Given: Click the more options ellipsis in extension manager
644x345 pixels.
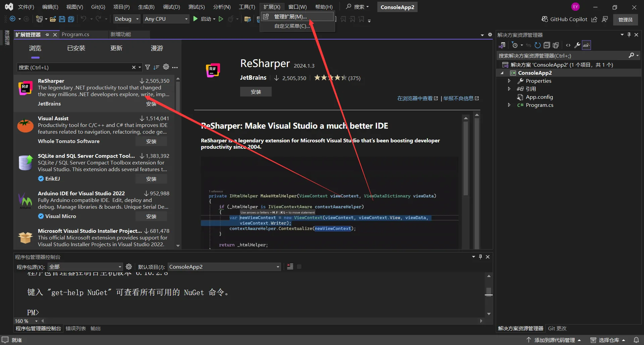Looking at the screenshot, I should click(x=175, y=67).
